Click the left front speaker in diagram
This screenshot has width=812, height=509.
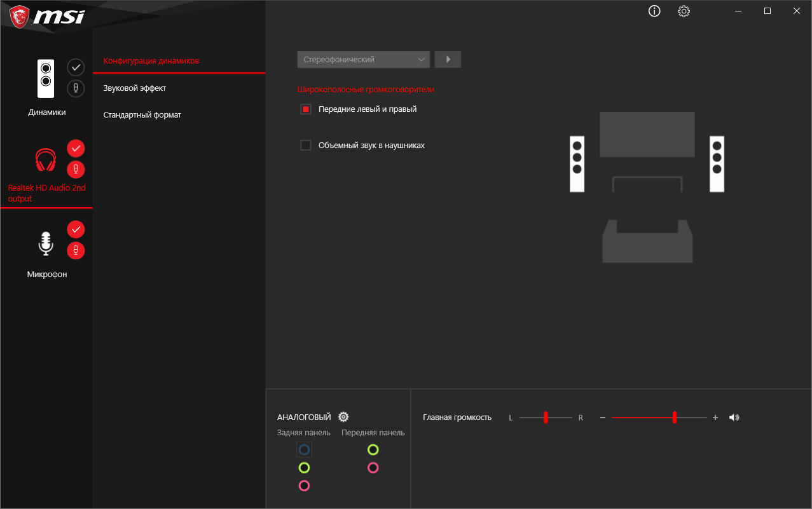[577, 164]
